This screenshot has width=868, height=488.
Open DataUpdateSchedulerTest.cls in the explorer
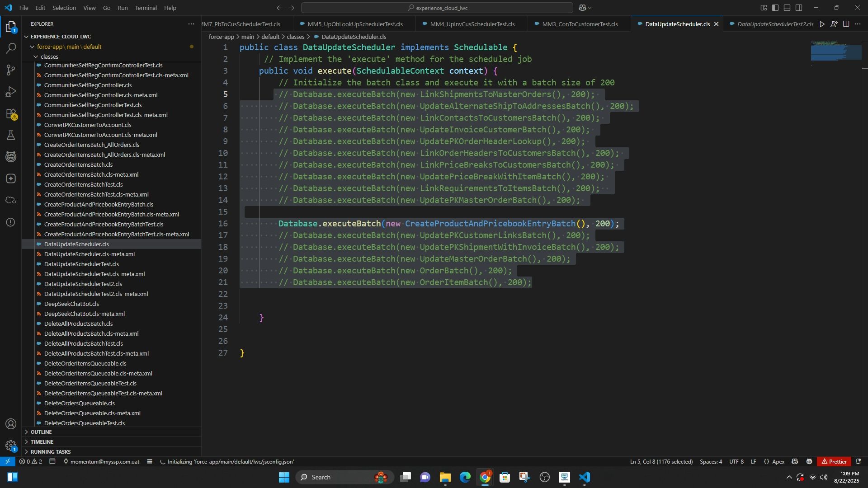(81, 264)
